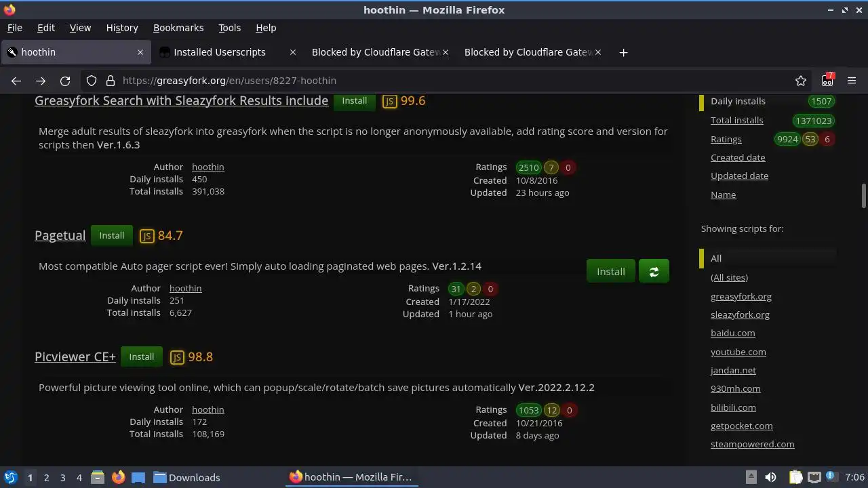868x488 pixels.
Task: Open Tampermonkey extension icon with badge
Action: pos(827,80)
